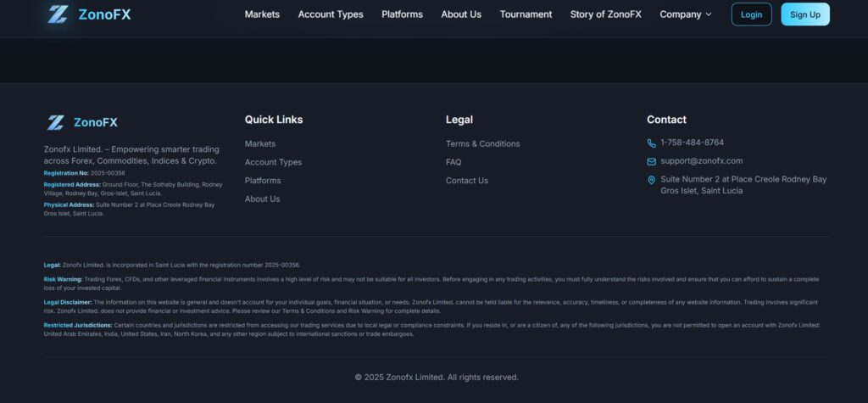Open Account Types in top navigation
This screenshot has width=868, height=403.
click(x=331, y=14)
